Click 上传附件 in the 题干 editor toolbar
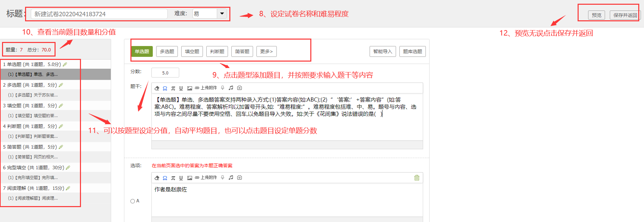The height and width of the screenshot is (222, 644). (206, 88)
